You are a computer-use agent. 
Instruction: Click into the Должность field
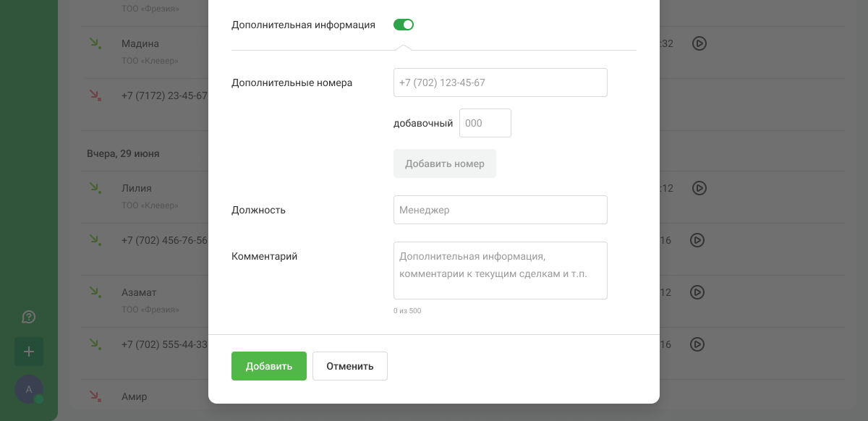500,210
